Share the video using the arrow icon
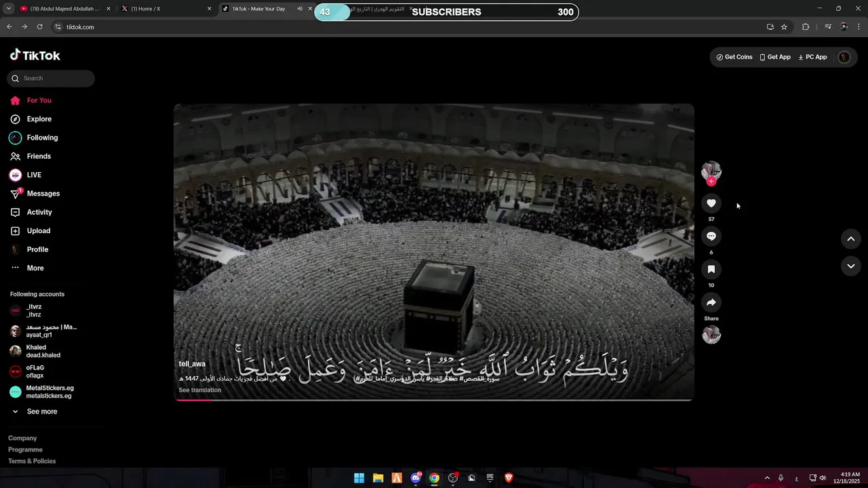Viewport: 868px width, 488px height. pyautogui.click(x=711, y=302)
